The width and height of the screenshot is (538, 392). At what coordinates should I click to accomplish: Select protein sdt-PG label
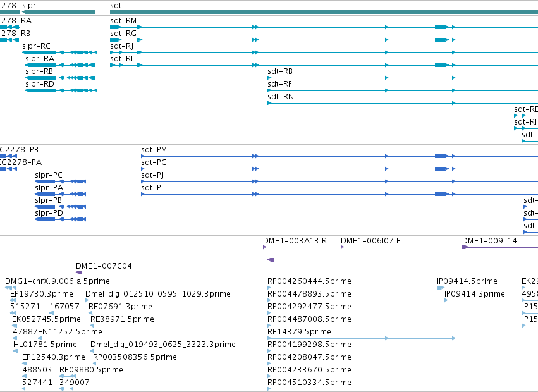[154, 162]
